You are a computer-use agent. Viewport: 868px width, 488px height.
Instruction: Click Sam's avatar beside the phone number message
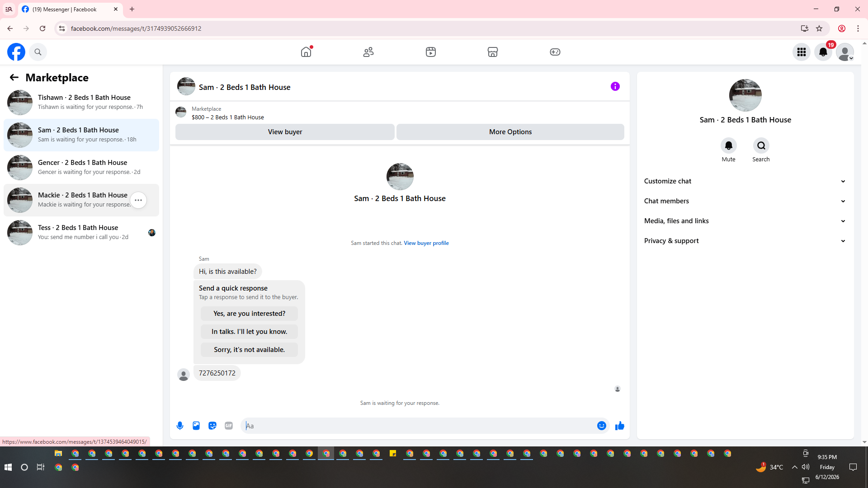184,375
